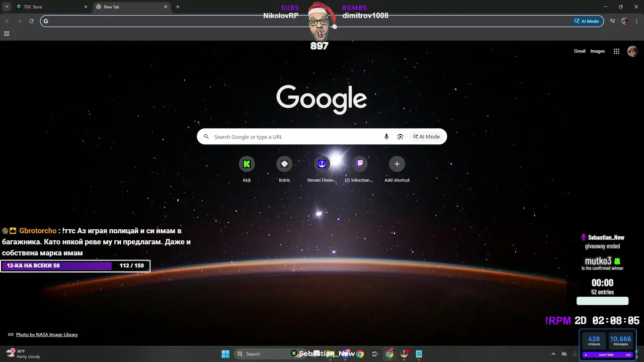Click the active Chrome taskbar icon
The image size is (644, 362).
[389, 354]
